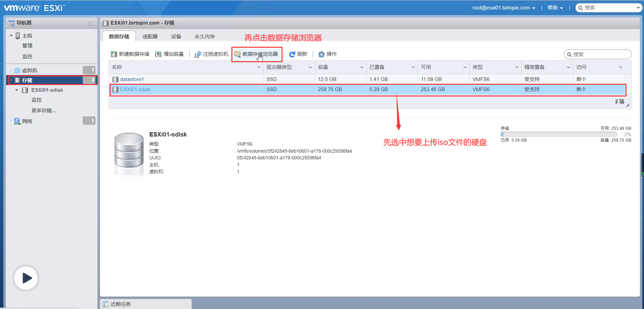Click the Host (主机) icon
644x309 pixels.
click(x=18, y=36)
